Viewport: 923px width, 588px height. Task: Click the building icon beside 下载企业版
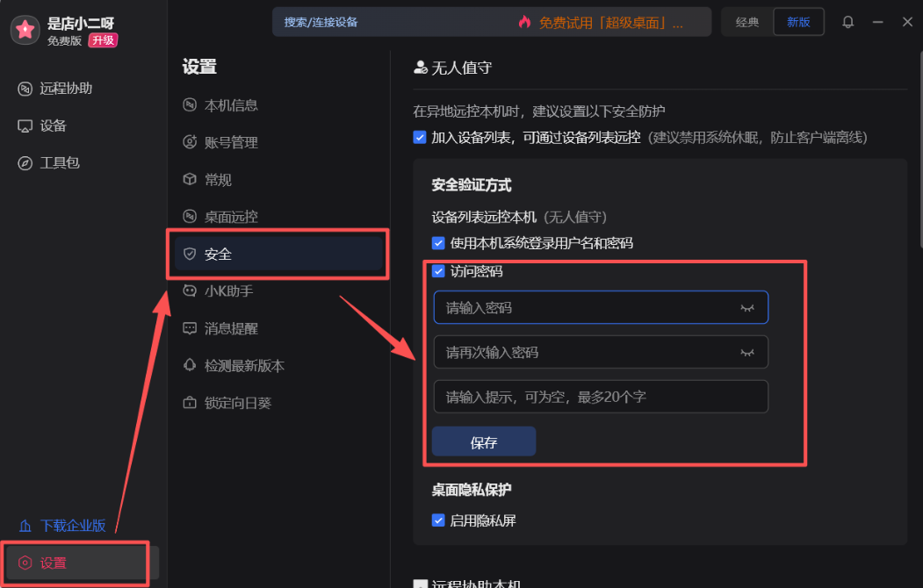click(25, 525)
